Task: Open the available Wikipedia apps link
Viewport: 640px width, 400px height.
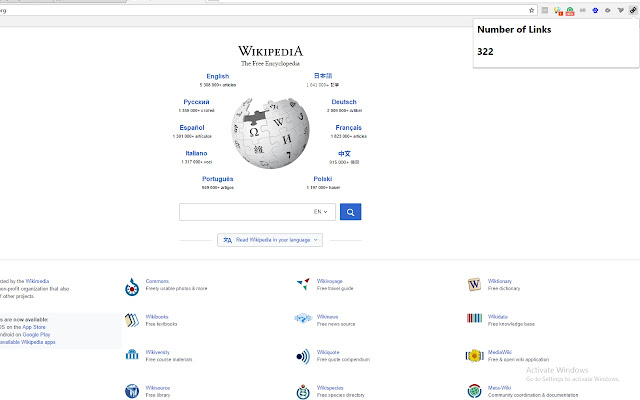Action: click(x=27, y=342)
